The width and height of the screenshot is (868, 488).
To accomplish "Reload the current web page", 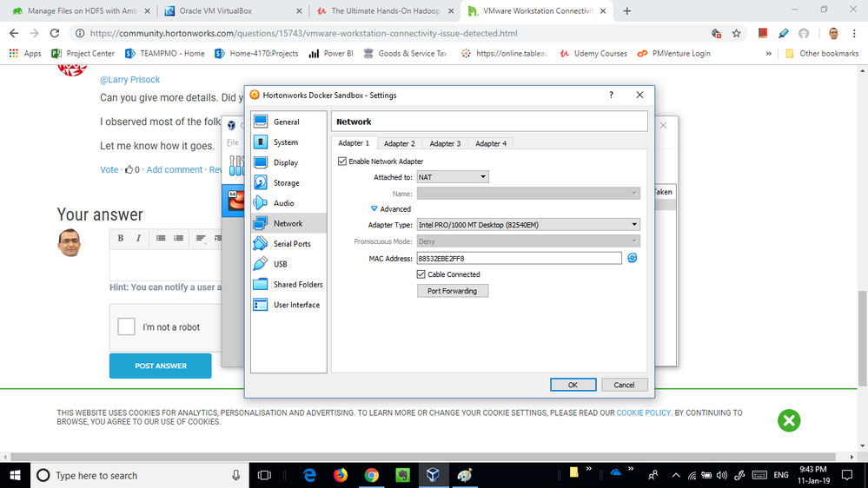I will click(x=54, y=33).
